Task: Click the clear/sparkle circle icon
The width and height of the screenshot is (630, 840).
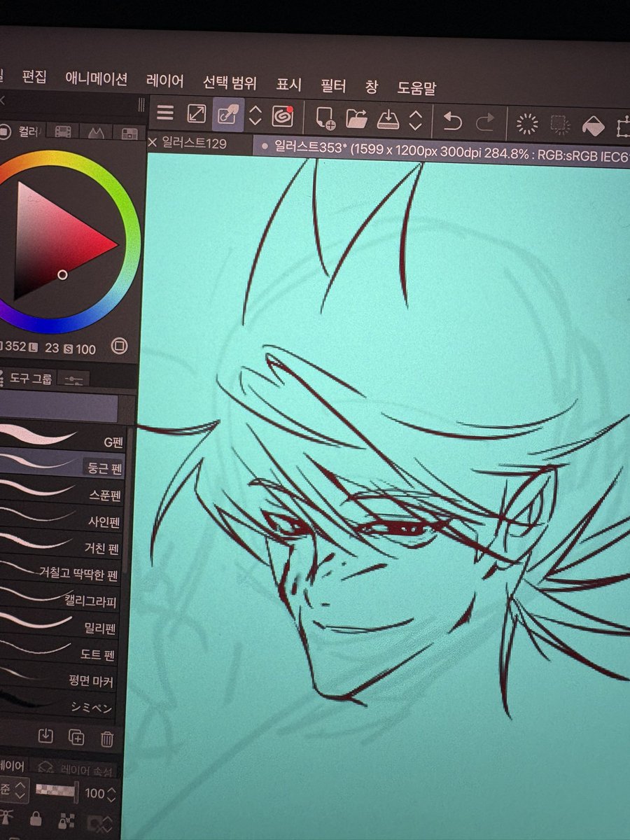Action: [x=527, y=124]
